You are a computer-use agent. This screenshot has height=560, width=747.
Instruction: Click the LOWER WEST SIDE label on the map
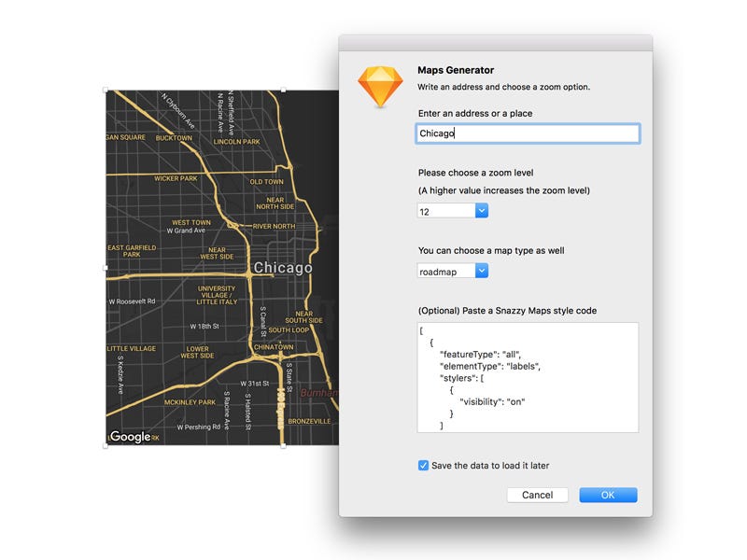click(x=197, y=353)
